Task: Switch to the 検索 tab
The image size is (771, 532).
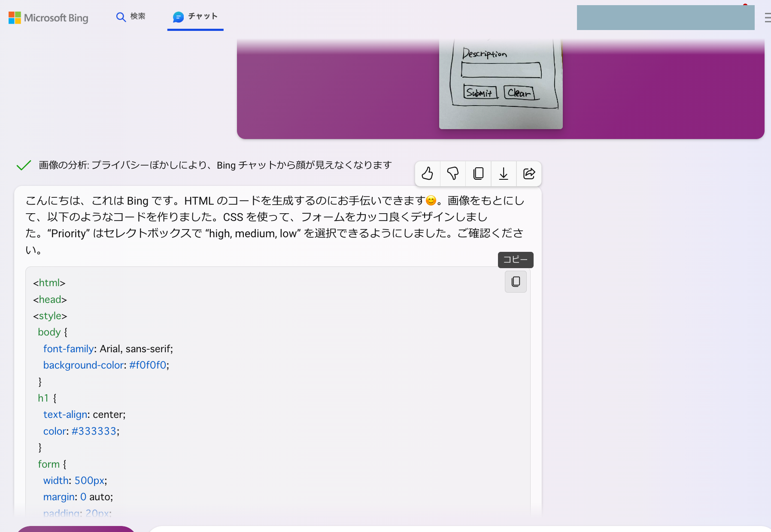Action: [131, 17]
